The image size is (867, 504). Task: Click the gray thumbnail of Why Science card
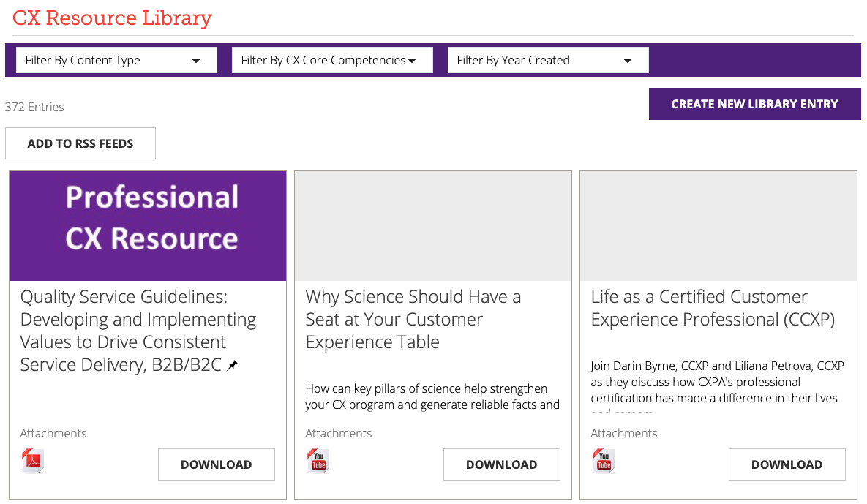tap(432, 225)
